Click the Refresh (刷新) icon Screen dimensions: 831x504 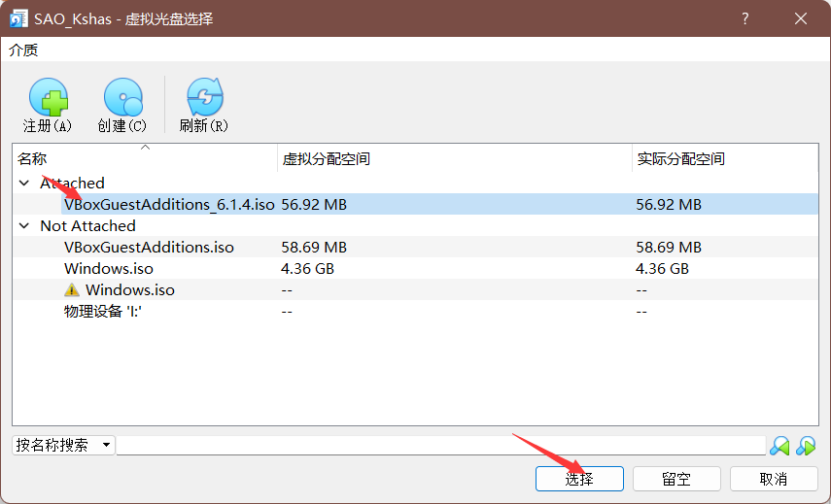point(204,97)
